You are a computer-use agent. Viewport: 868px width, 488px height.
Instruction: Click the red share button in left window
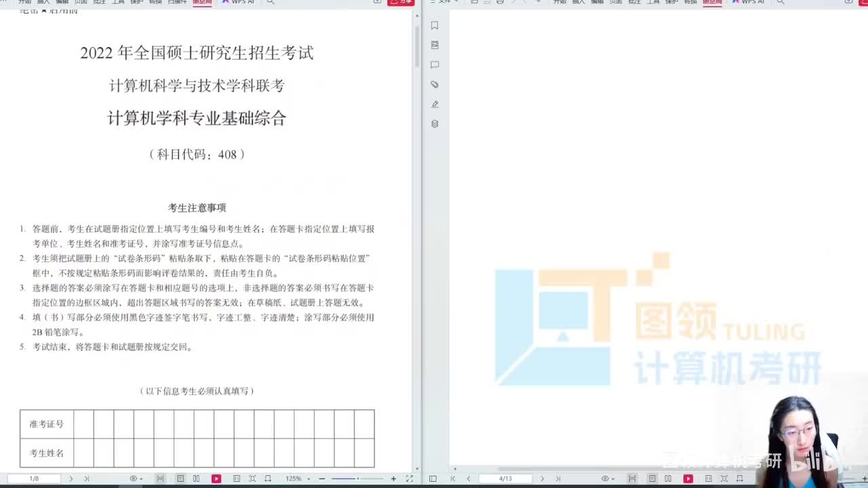[400, 2]
